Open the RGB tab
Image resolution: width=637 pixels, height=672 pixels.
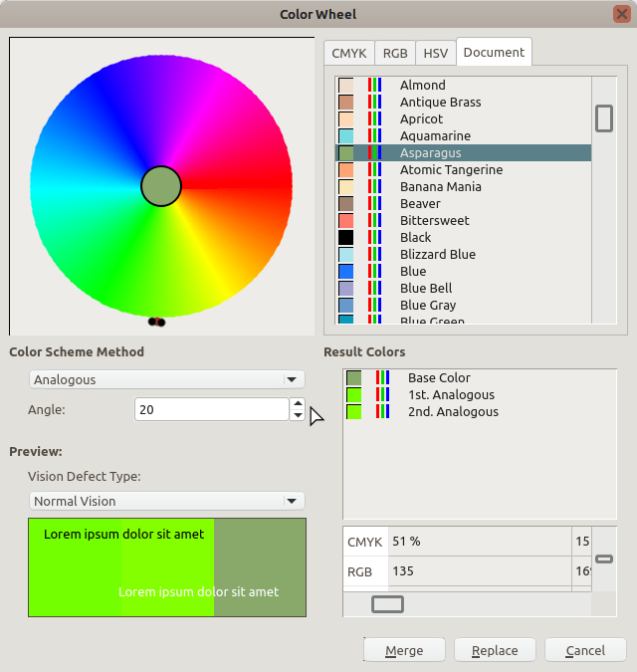(395, 53)
